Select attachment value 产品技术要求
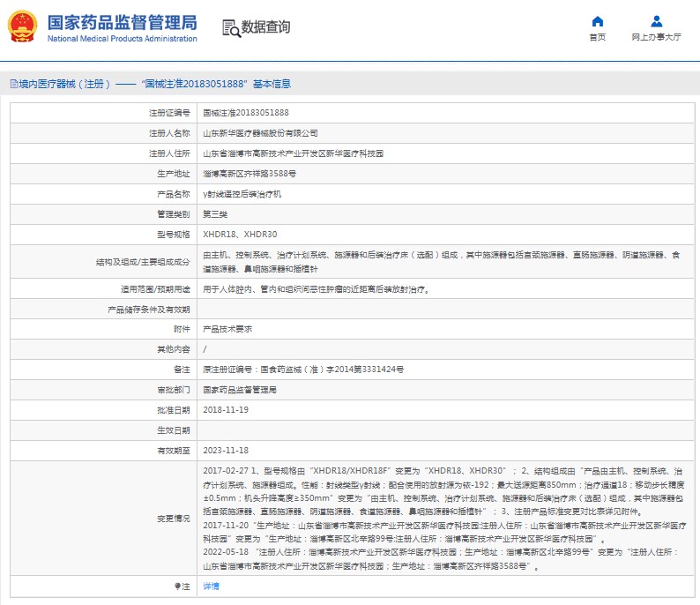 click(x=227, y=329)
